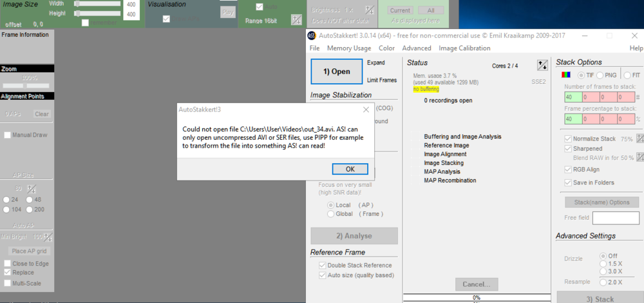Toggle Double Stack Reference checkbox
Viewport: 644px width, 303px height.
[x=323, y=266]
